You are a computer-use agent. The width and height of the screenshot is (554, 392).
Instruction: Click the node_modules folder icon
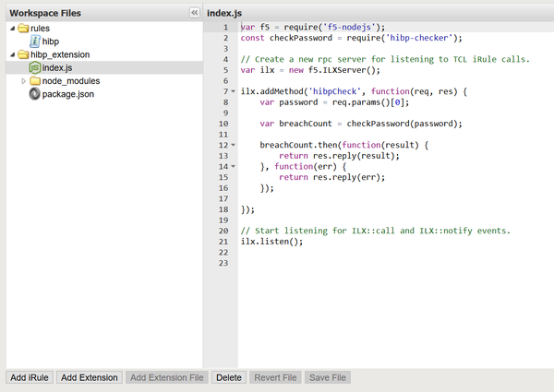(35, 81)
